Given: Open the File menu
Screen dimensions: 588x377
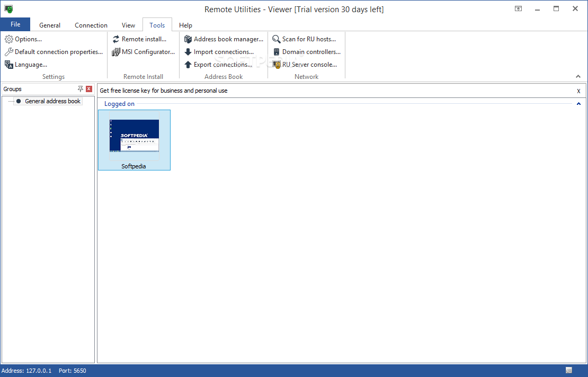Looking at the screenshot, I should pyautogui.click(x=15, y=24).
